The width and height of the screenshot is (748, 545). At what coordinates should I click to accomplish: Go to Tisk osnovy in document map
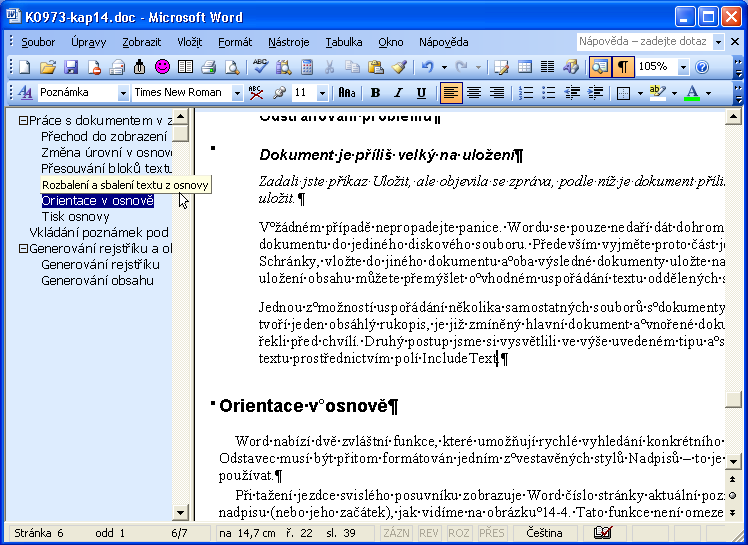point(75,217)
